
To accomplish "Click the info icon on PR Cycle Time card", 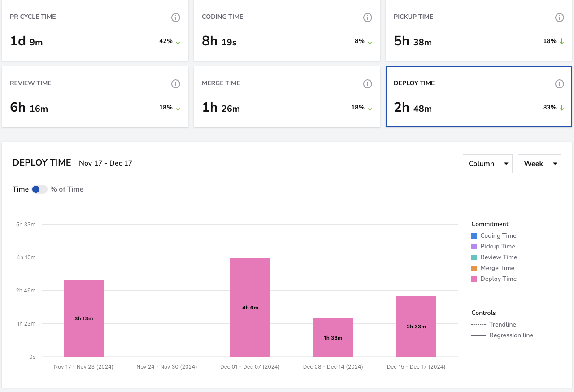I will [x=176, y=17].
